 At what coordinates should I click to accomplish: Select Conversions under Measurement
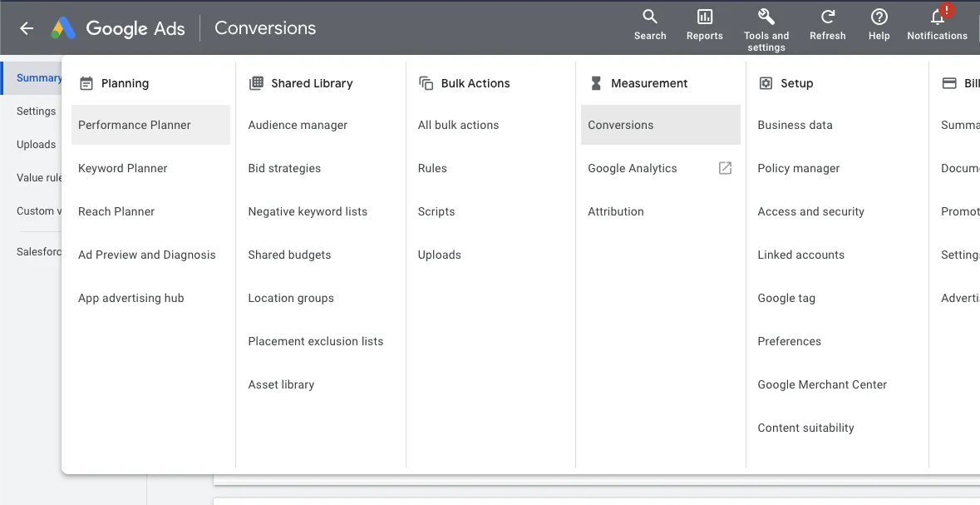[x=620, y=125]
